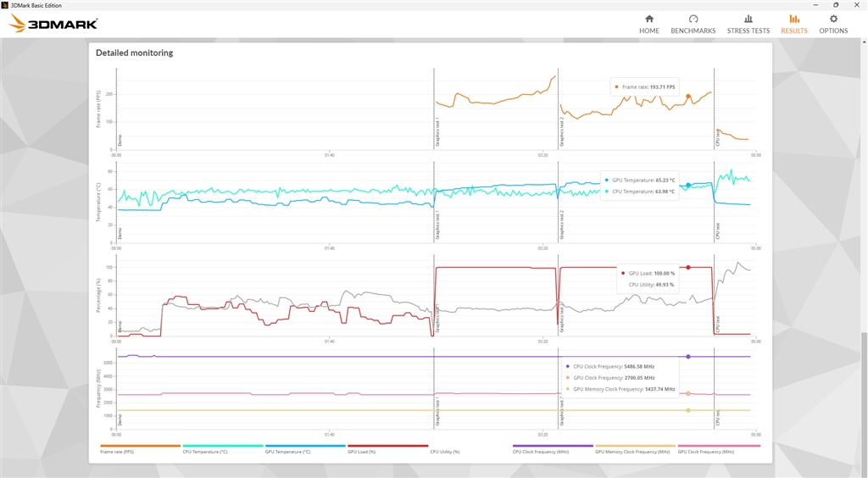Click the blue GPU temperature data point marker

tap(688, 186)
